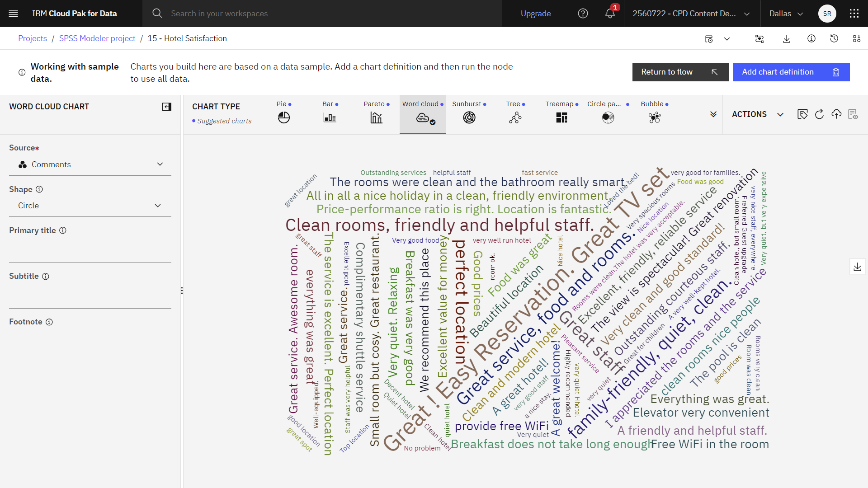This screenshot has height=488, width=868.
Task: Click the search magnifier icon
Action: pyautogui.click(x=157, y=14)
